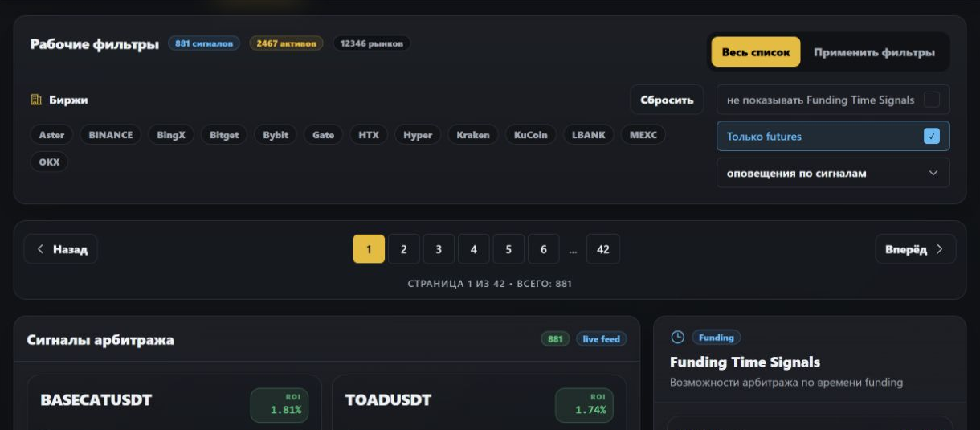The height and width of the screenshot is (430, 980).
Task: Click the 'Funding Time Signals' heading
Action: pos(745,362)
